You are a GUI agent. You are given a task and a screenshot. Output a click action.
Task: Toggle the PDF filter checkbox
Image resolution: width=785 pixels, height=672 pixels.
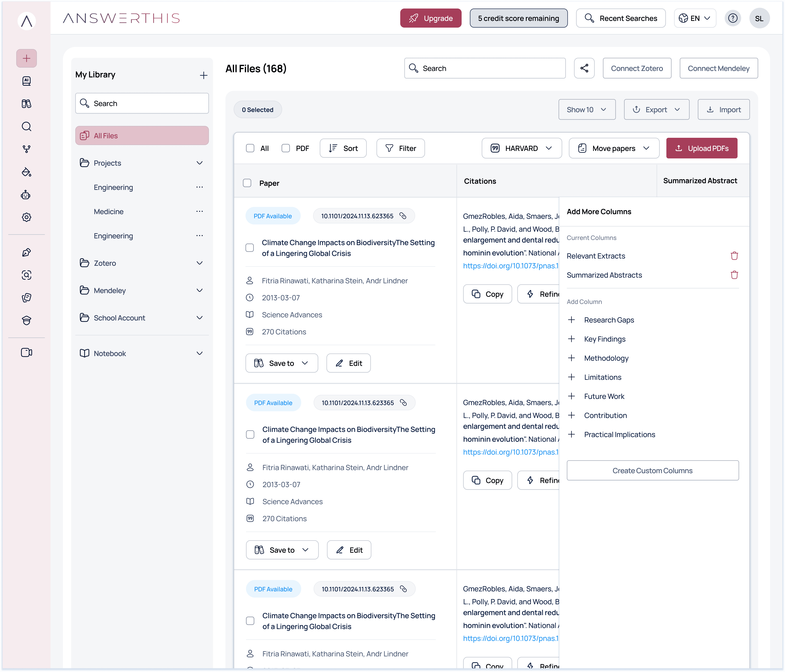pos(286,148)
